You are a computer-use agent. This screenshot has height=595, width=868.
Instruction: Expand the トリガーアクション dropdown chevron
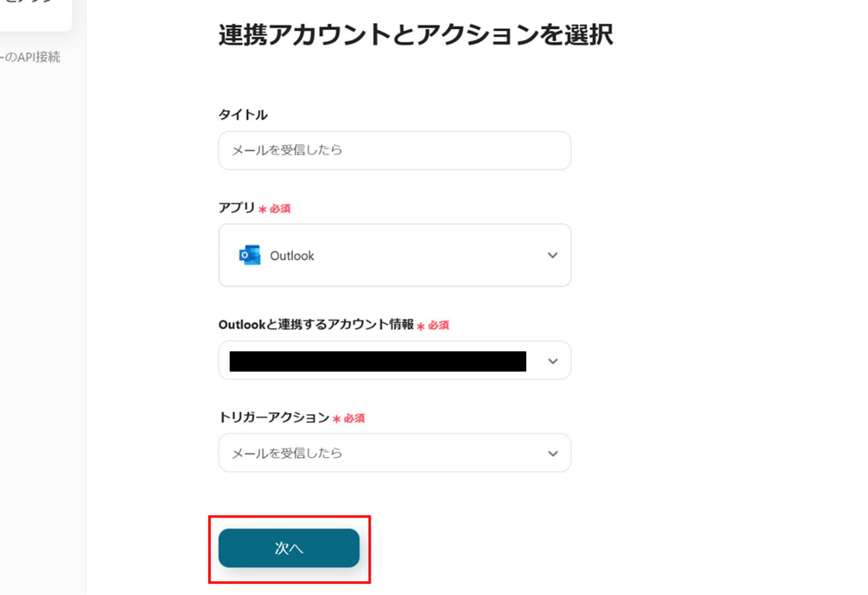(552, 453)
